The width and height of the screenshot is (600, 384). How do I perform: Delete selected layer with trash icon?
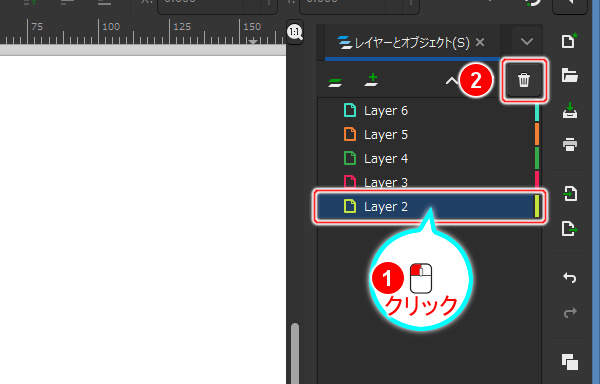coord(523,80)
